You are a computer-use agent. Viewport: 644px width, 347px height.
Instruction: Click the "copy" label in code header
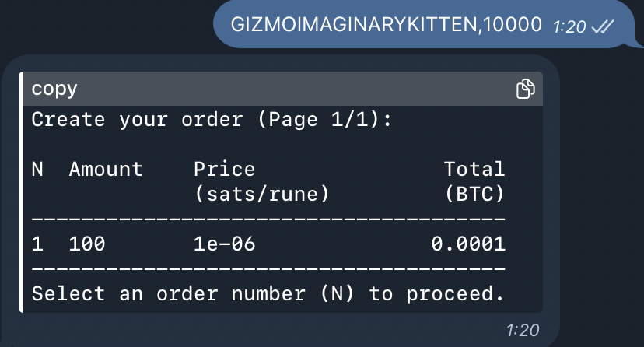[54, 89]
